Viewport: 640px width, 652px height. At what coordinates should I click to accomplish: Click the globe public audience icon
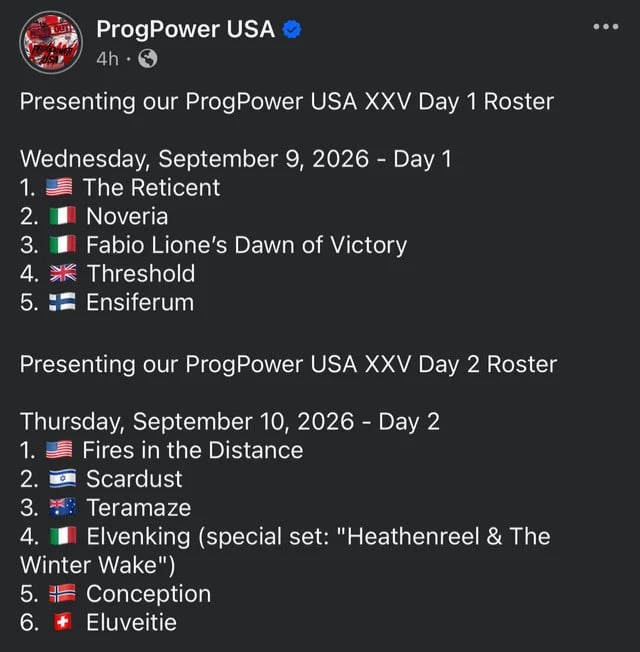pyautogui.click(x=147, y=59)
